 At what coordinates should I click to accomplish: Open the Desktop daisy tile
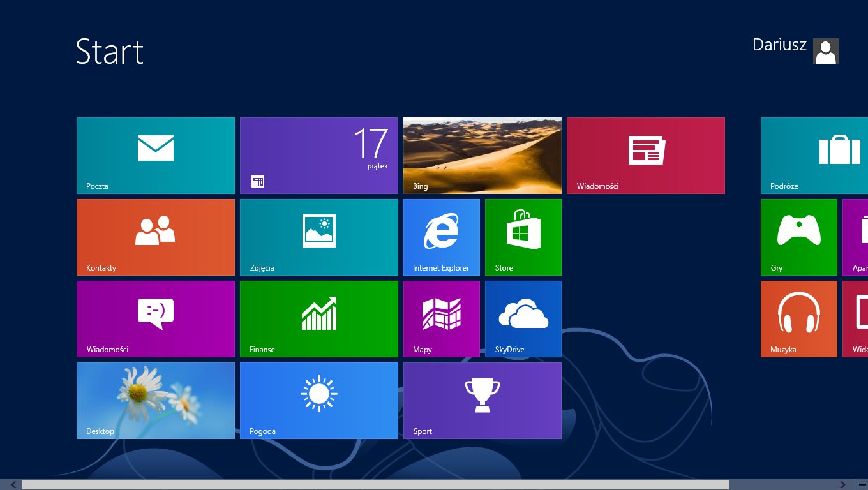click(156, 401)
